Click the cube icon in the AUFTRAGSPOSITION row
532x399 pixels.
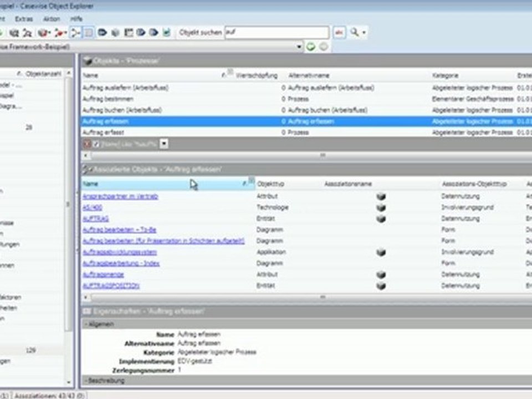(381, 286)
